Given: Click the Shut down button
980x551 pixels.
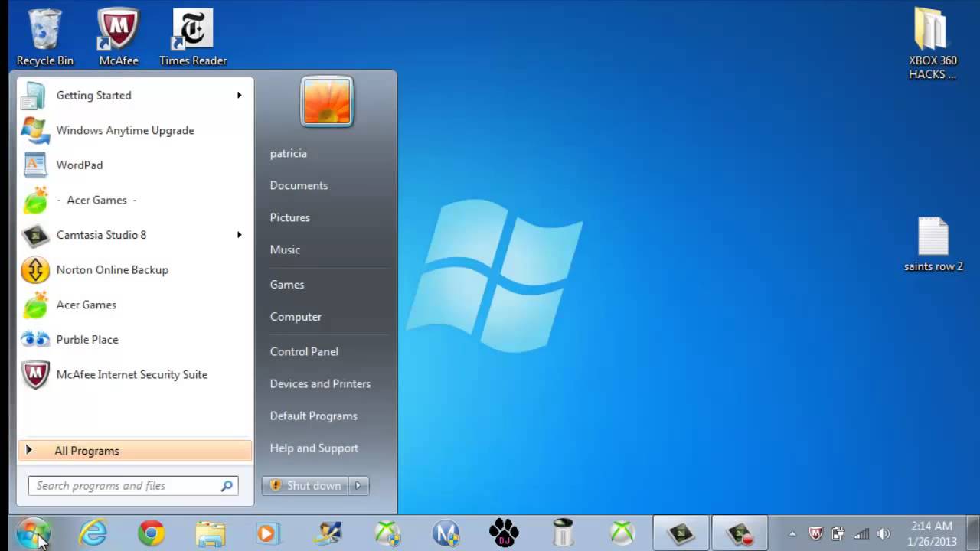Looking at the screenshot, I should 305,486.
